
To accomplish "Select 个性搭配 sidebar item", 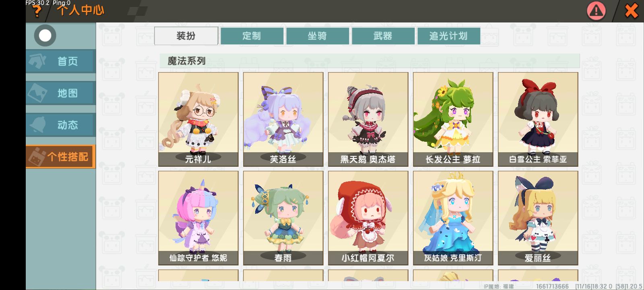I will [x=61, y=157].
